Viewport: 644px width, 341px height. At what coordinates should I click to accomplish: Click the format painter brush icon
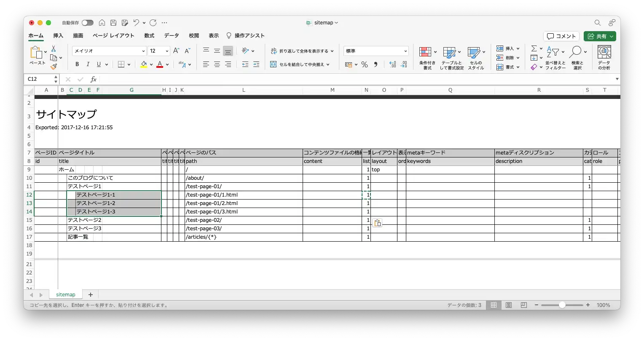coord(54,67)
